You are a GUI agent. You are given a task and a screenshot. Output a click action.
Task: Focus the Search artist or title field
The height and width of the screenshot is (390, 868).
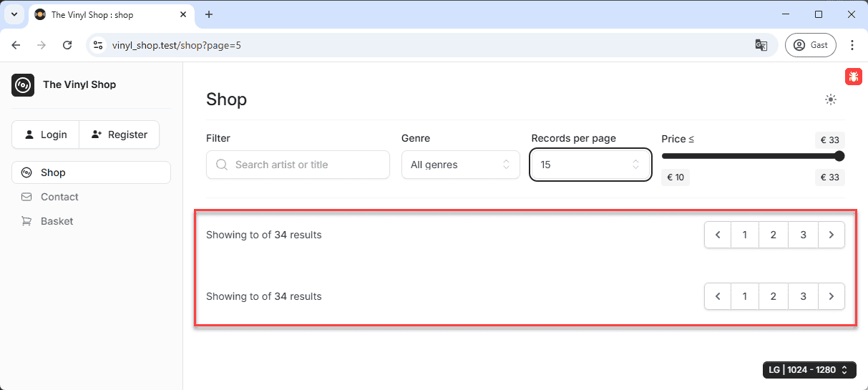tap(298, 165)
